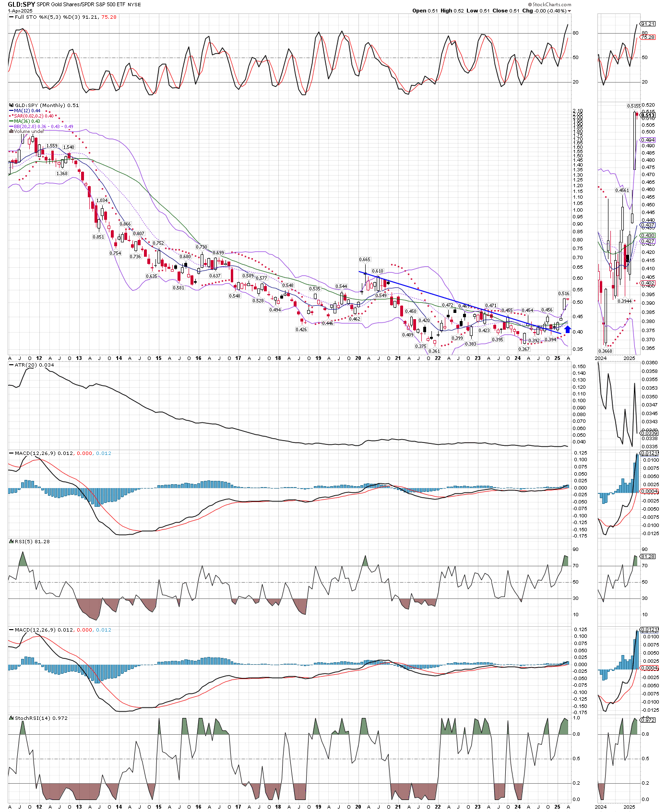Click the blue line marker for MA(12)
The width and height of the screenshot is (667, 812).
[x=12, y=111]
